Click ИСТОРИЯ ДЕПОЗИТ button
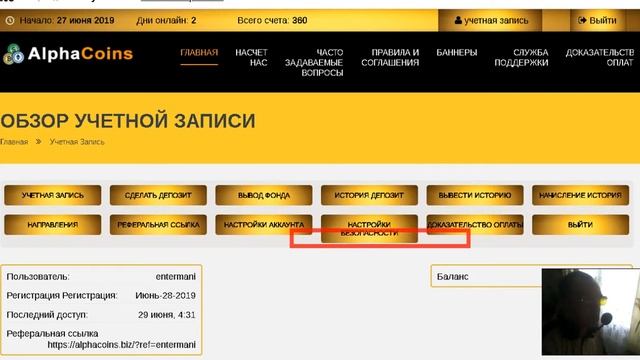The image size is (640, 360). coord(369,195)
